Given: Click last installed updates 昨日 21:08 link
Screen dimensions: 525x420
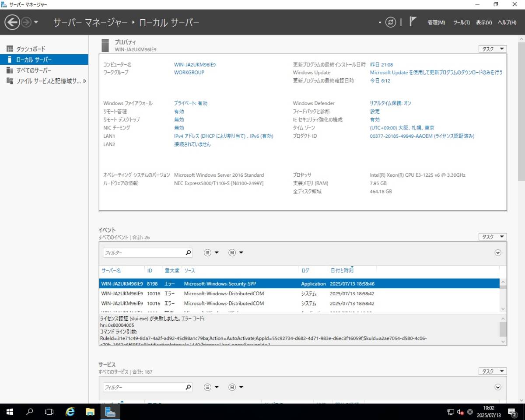Looking at the screenshot, I should tap(381, 65).
